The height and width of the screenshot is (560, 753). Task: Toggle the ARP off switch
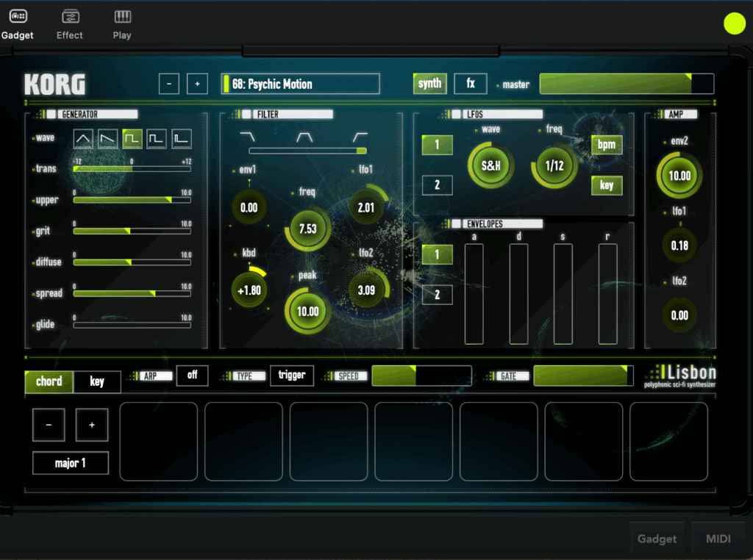tap(192, 375)
